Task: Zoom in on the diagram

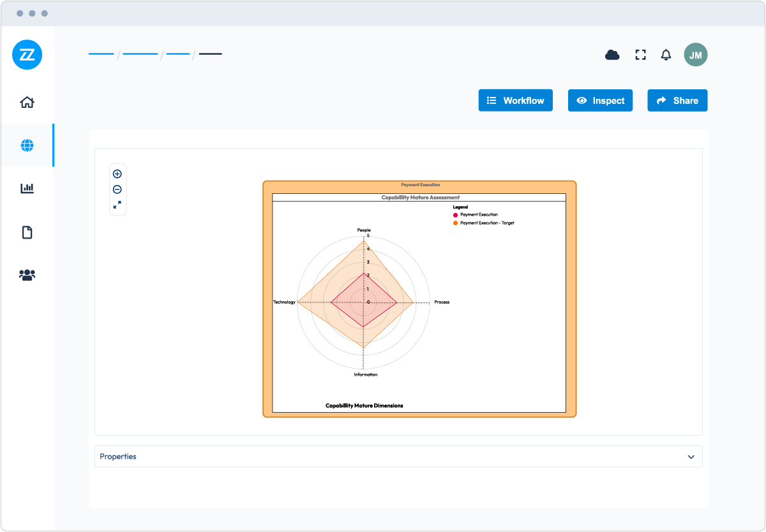Action: pos(117,174)
